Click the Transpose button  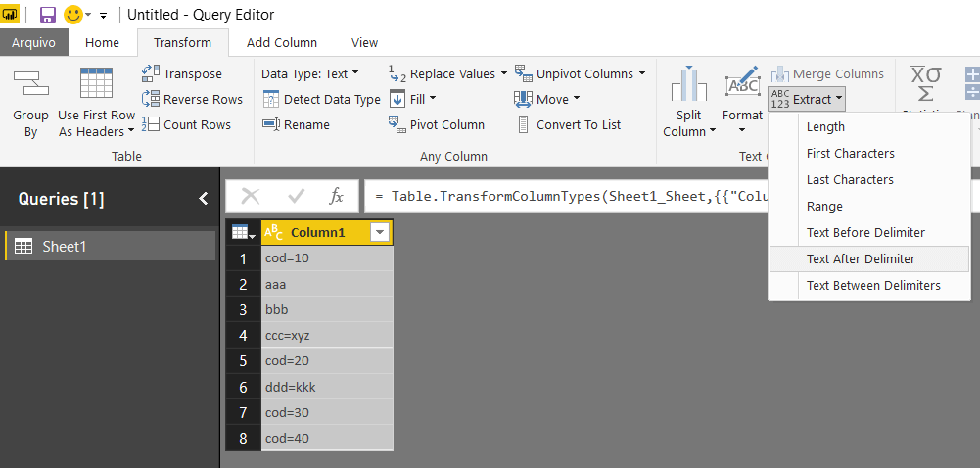pos(182,73)
